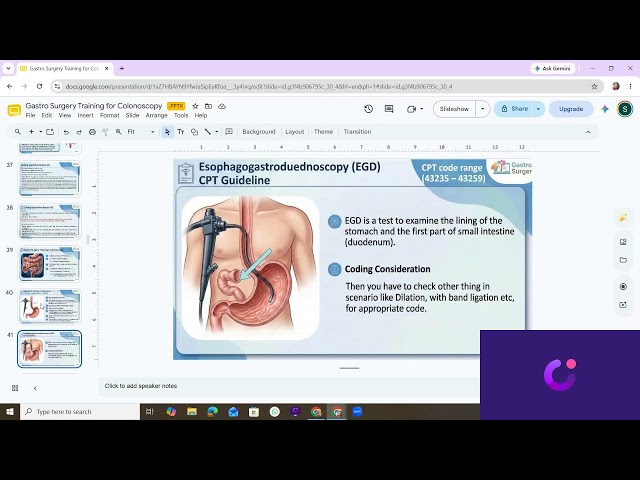Screen dimensions: 640x480
Task: Select slide 37 thumbnail
Action: (x=49, y=179)
